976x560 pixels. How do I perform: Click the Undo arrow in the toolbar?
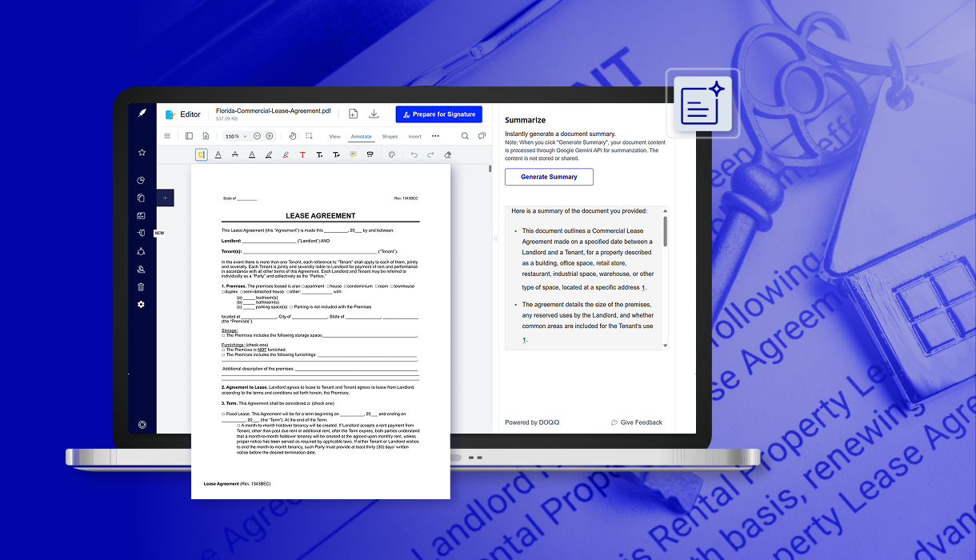click(414, 154)
